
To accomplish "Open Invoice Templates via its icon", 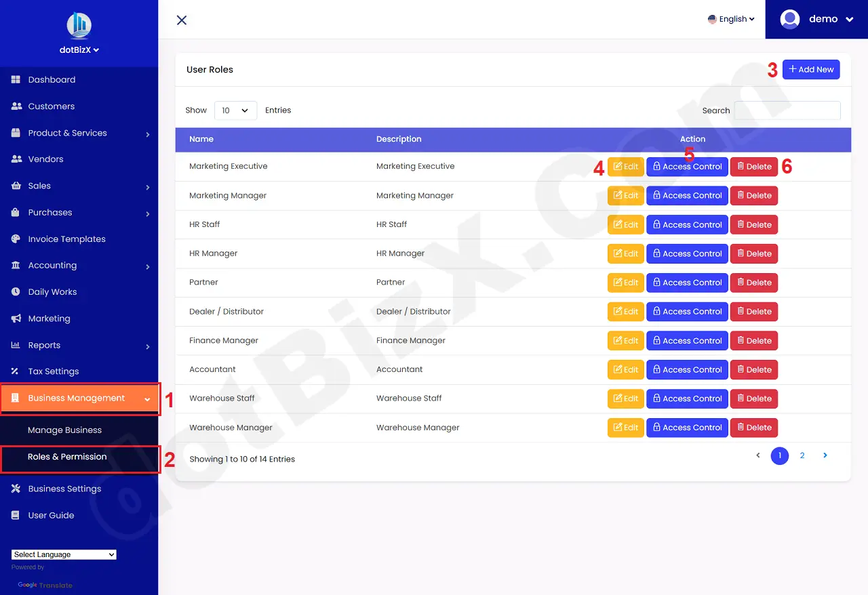I will click(x=16, y=239).
